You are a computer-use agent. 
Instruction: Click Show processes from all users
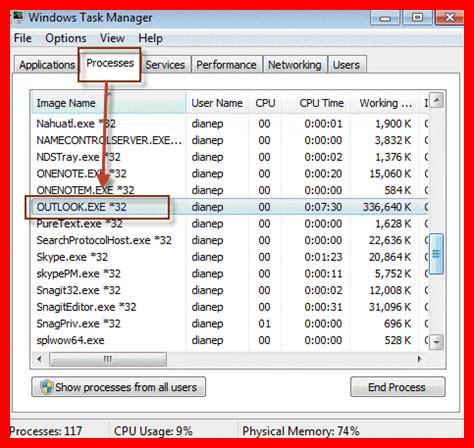pos(118,387)
